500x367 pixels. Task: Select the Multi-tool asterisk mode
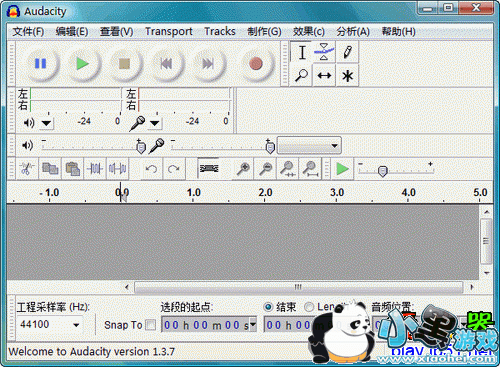click(x=347, y=76)
